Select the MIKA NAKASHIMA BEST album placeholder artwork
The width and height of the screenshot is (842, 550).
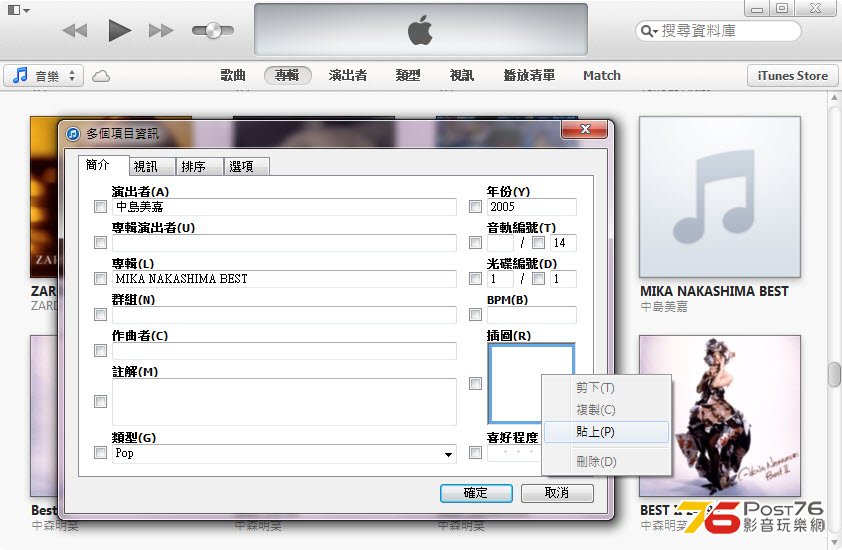pos(720,197)
